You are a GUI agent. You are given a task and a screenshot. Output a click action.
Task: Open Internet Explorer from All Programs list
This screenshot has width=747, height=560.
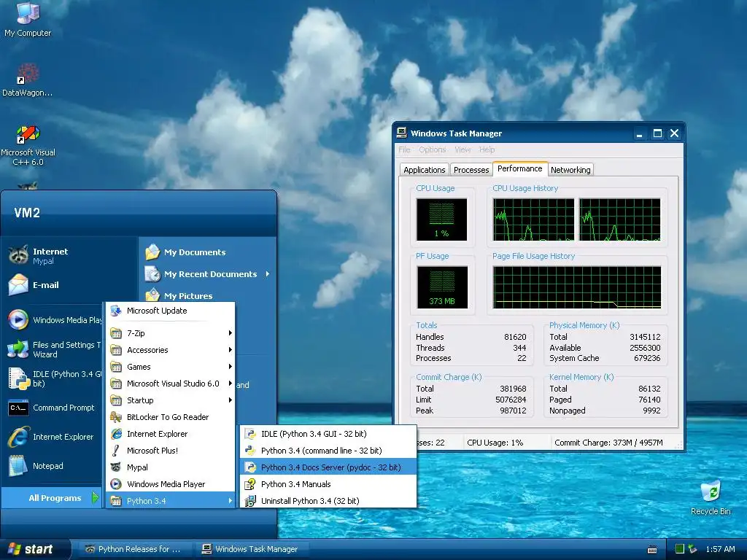(x=171, y=434)
